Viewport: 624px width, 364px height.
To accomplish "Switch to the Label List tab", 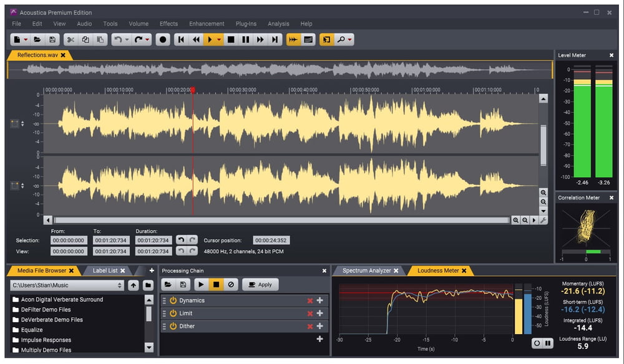I will (x=105, y=271).
